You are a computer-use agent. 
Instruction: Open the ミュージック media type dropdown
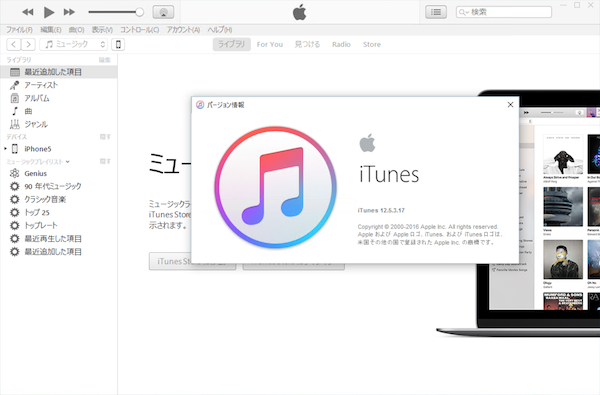74,44
